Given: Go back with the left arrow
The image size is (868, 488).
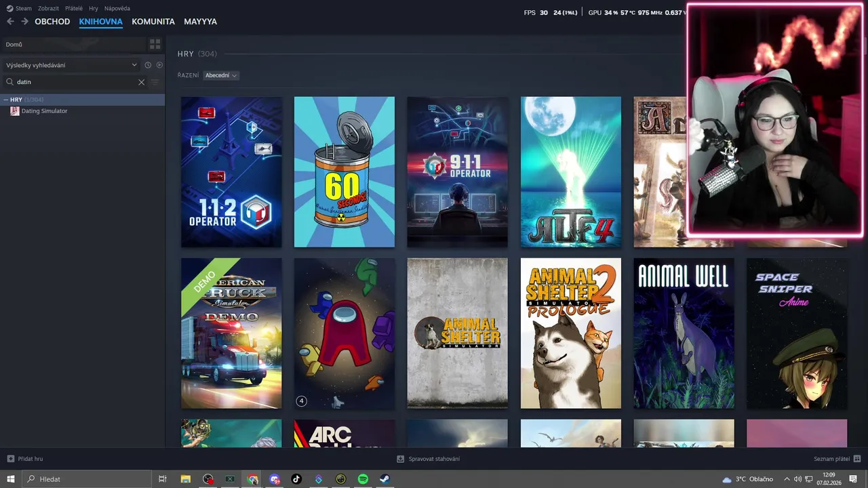Looking at the screenshot, I should 10,22.
